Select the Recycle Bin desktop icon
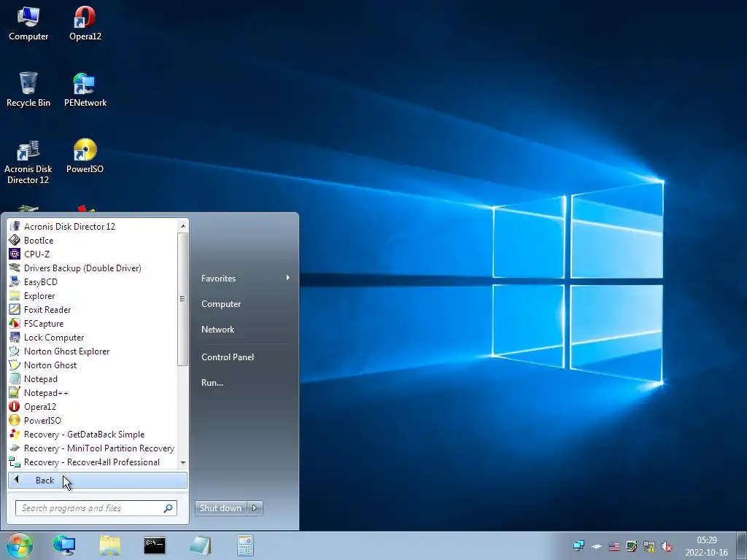 [x=28, y=90]
